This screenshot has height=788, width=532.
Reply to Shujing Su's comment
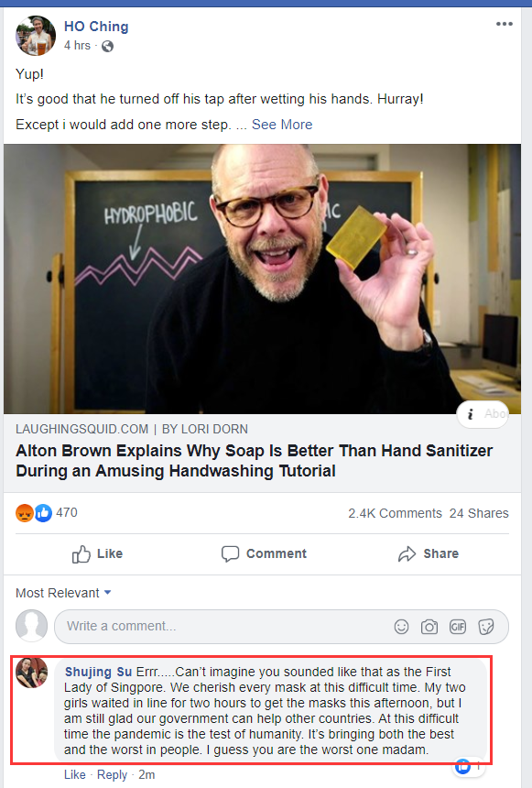(112, 774)
